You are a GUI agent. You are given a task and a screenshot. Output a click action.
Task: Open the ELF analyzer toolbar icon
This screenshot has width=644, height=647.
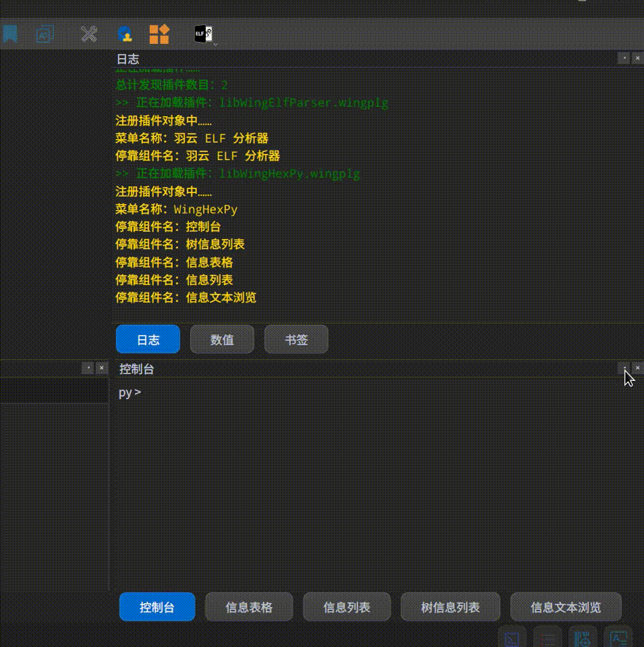tap(200, 33)
